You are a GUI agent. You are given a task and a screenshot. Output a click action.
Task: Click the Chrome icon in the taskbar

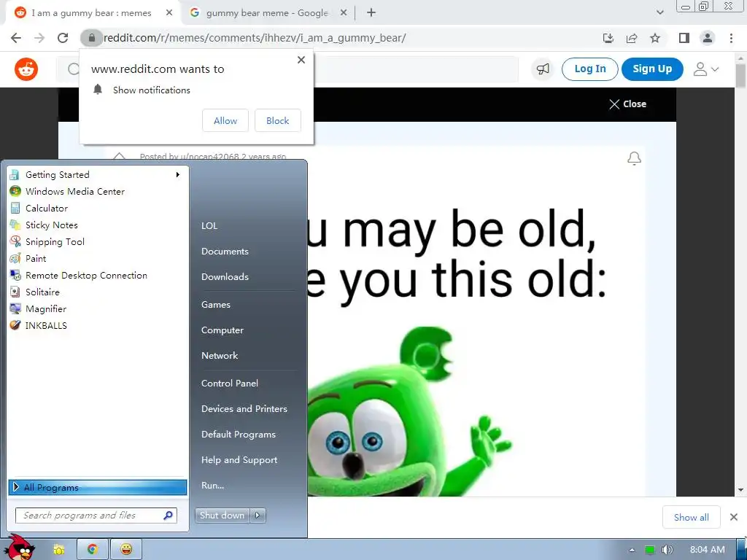tap(93, 550)
